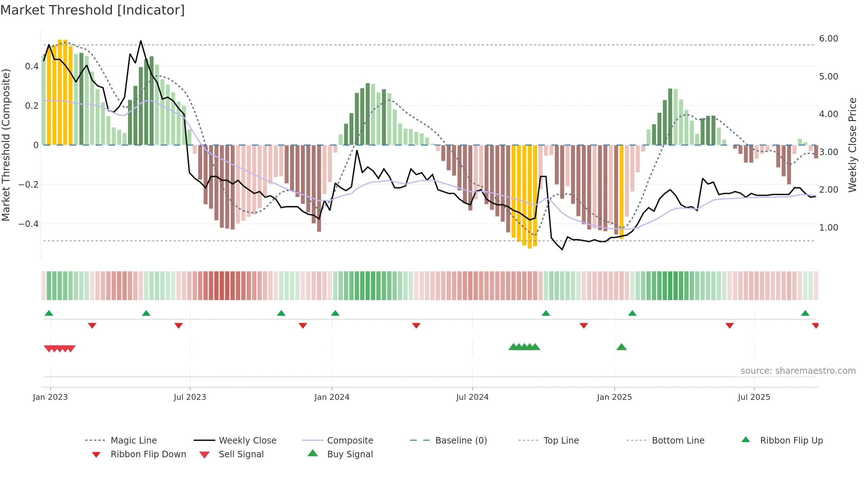Click the peak of the Weekly Close line
The width and height of the screenshot is (868, 488).
[x=141, y=41]
